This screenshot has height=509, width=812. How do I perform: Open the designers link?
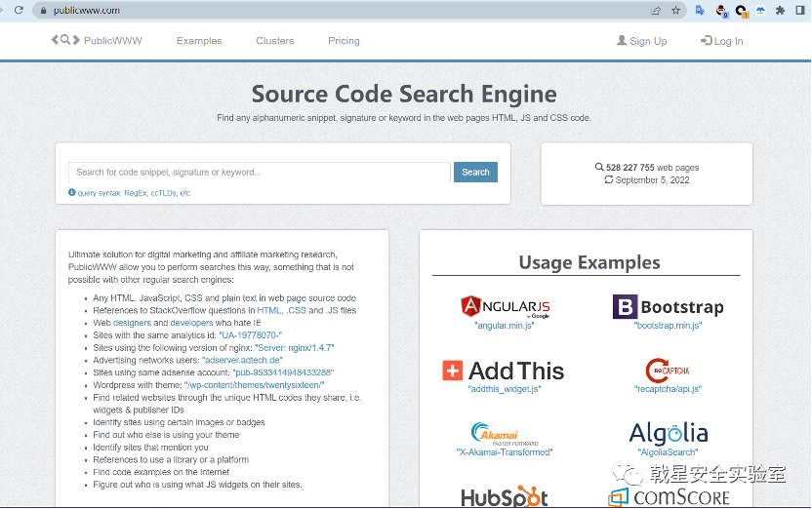[x=132, y=323]
